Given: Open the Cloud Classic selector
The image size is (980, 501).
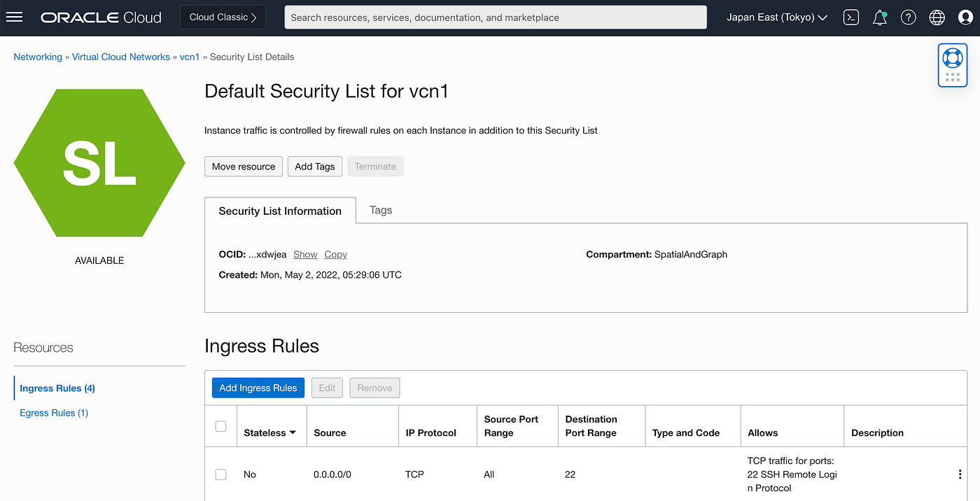Looking at the screenshot, I should pos(223,17).
